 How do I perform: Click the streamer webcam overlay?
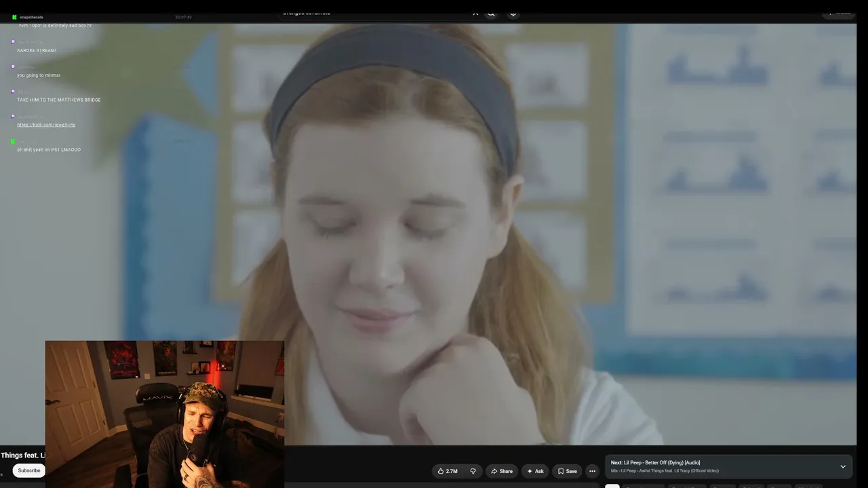tap(165, 414)
